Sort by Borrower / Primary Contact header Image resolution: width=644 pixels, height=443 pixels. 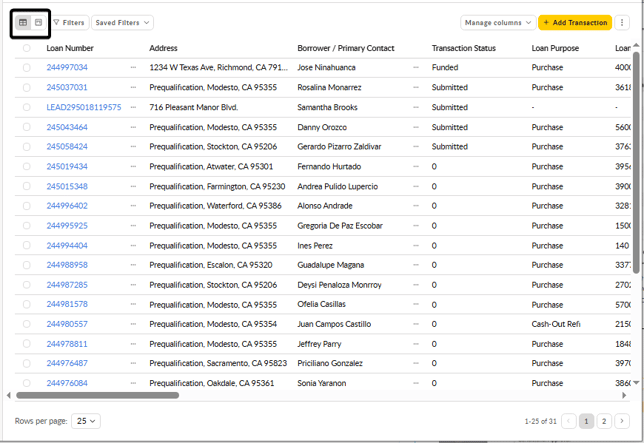click(x=346, y=48)
